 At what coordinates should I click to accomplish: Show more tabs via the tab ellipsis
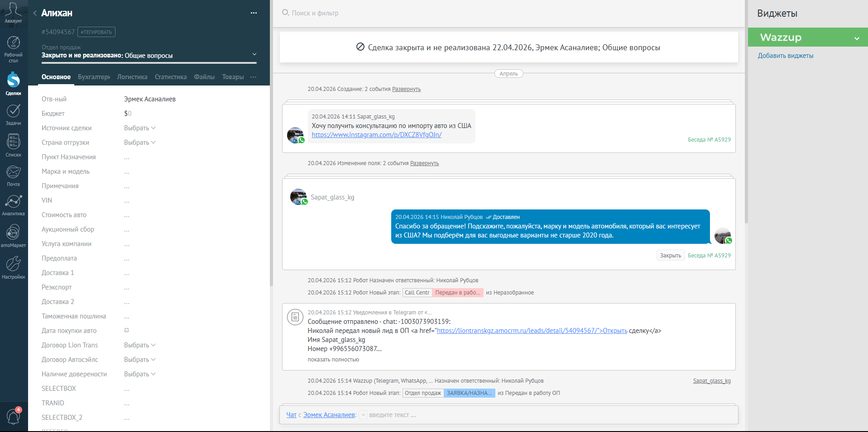tap(254, 77)
